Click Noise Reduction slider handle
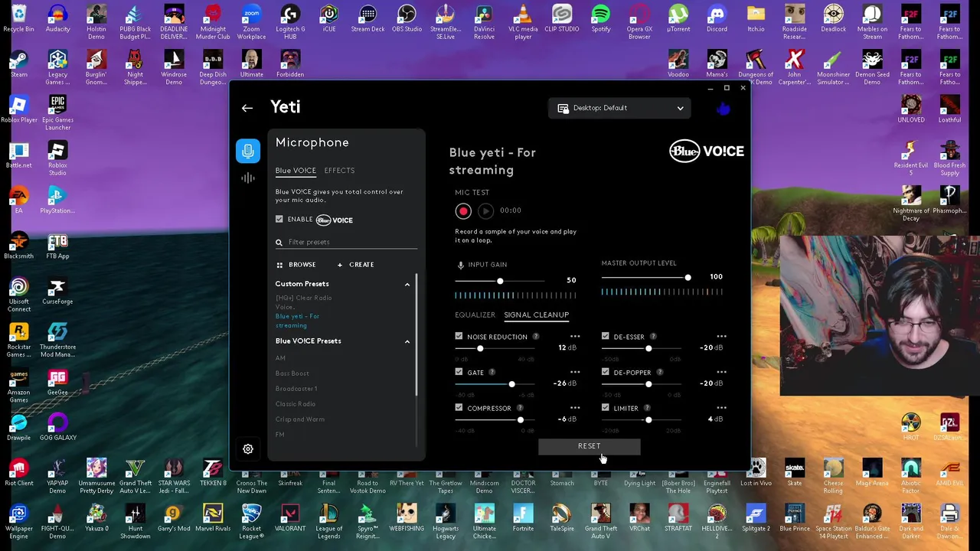Screen dimensions: 980x551 point(480,349)
